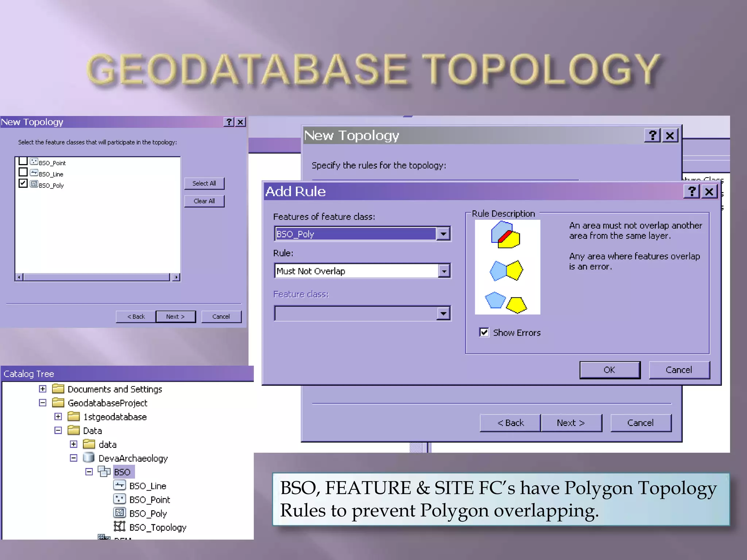Close the large New Topology dialog
Viewport: 747px width, 560px height.
(x=670, y=135)
